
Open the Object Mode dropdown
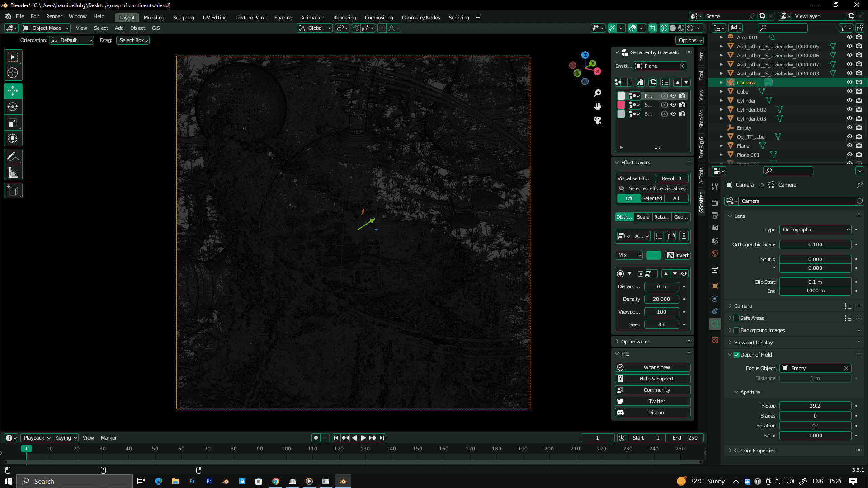(x=46, y=28)
